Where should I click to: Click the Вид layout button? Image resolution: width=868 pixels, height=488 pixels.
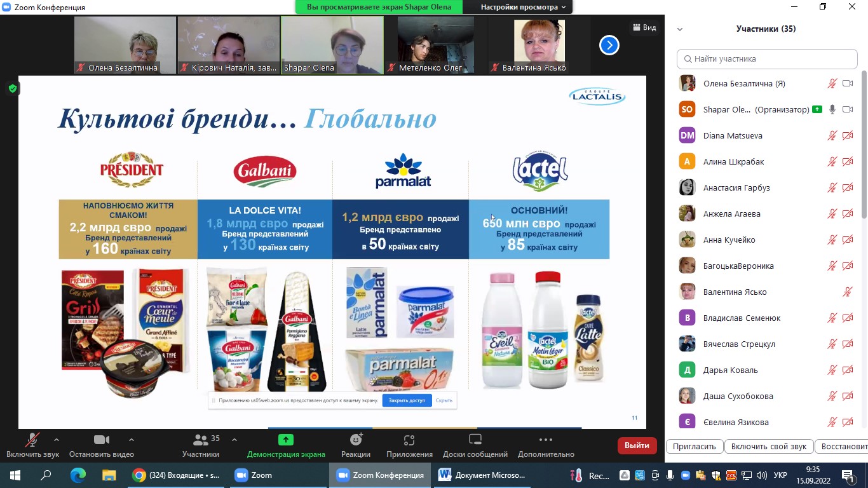[x=644, y=27]
